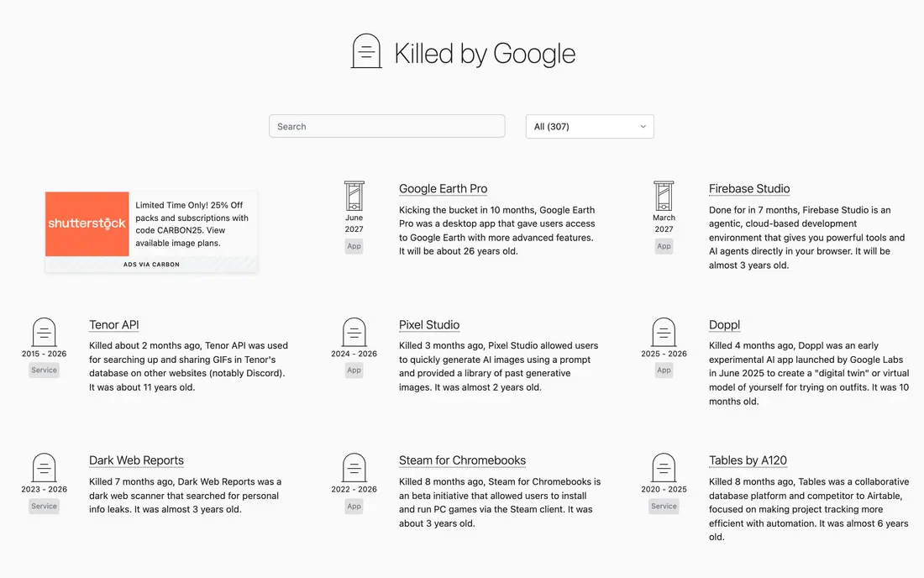Open the Google Earth Pro link

(x=444, y=188)
